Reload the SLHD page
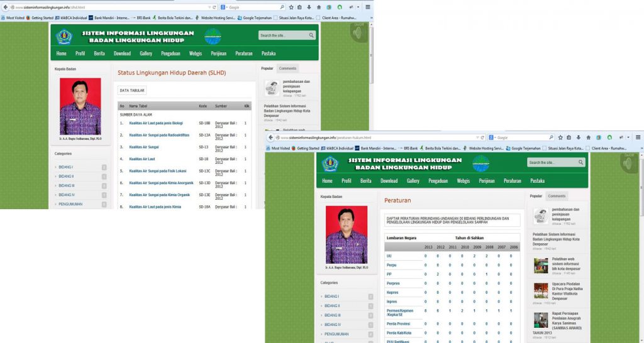 tap(214, 8)
